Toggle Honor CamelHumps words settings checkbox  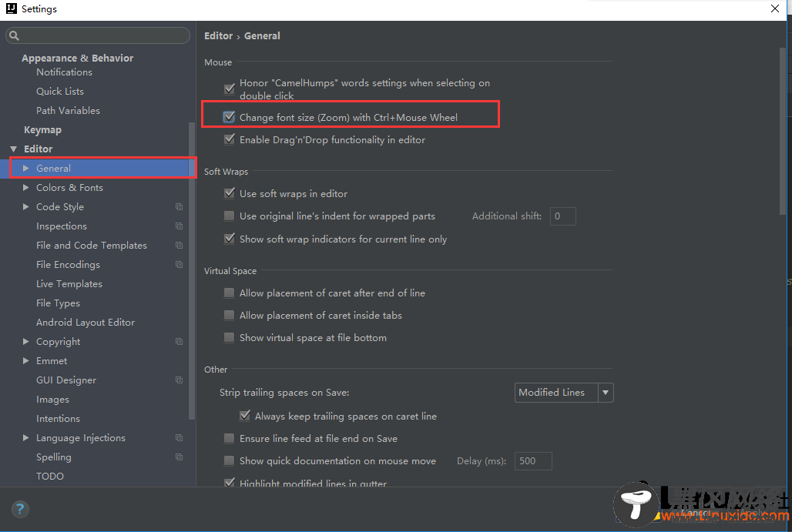click(230, 89)
